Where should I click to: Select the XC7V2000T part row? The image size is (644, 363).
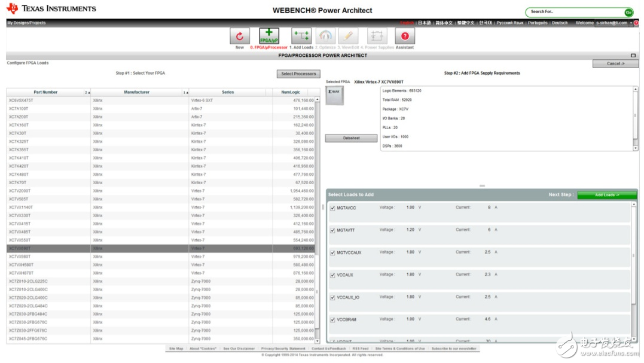(161, 191)
